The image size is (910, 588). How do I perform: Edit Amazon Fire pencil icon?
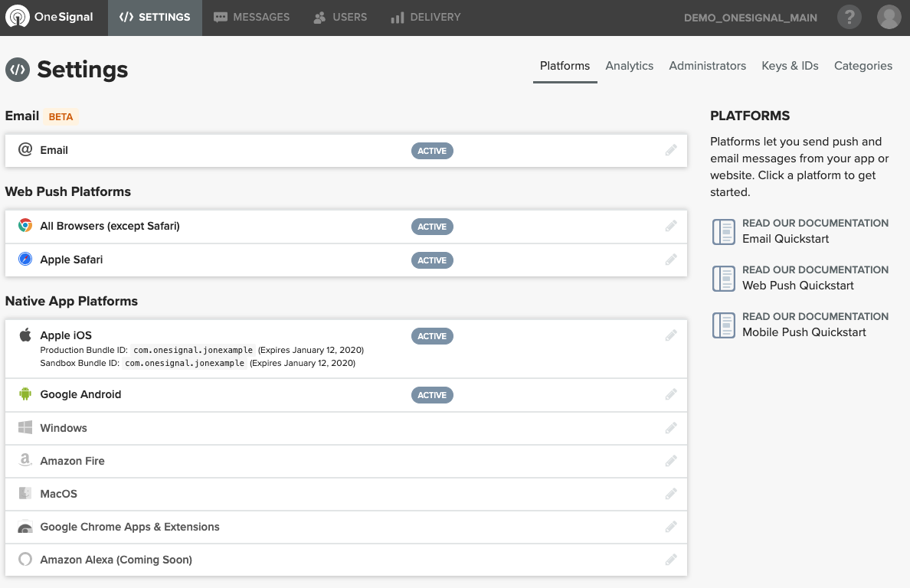pyautogui.click(x=671, y=461)
